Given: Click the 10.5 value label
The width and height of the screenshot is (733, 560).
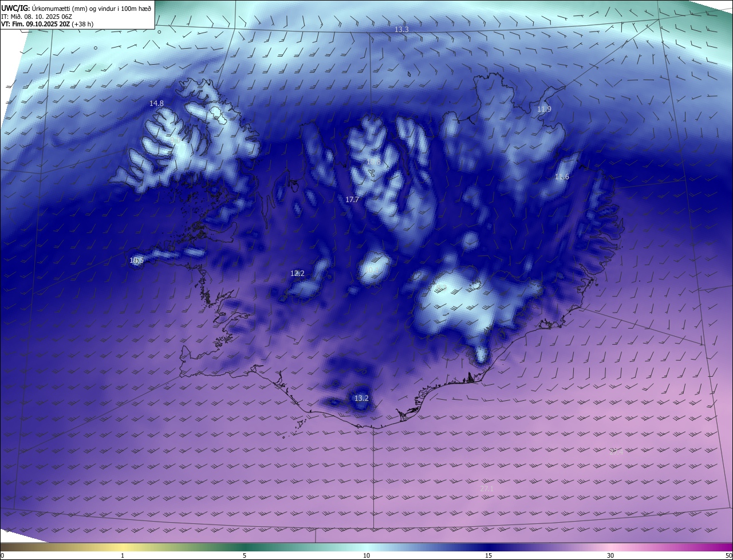Looking at the screenshot, I should tap(136, 261).
